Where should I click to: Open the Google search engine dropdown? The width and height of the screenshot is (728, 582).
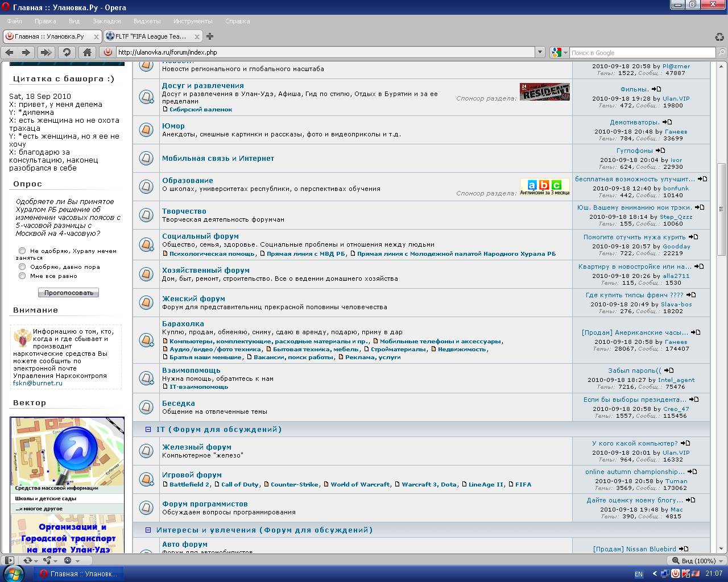point(560,52)
